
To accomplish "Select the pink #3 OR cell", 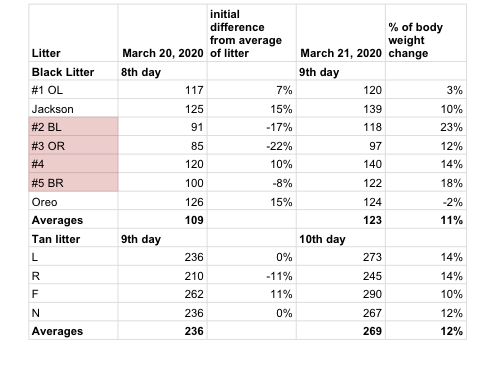I will pos(73,145).
